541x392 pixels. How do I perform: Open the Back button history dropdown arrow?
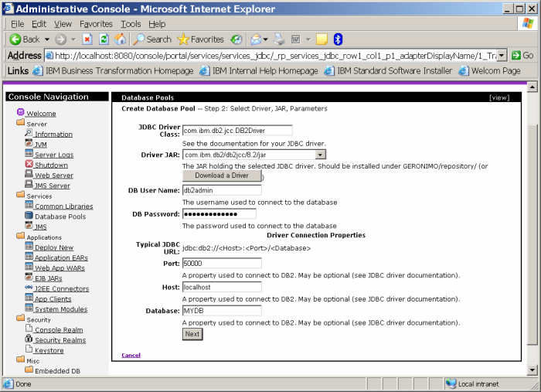[46, 39]
